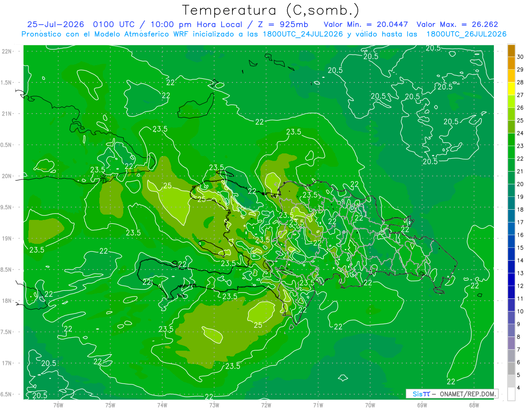Click the 'ONAMET/REP.DOM.' credit label
The width and height of the screenshot is (532, 411).
click(x=469, y=394)
